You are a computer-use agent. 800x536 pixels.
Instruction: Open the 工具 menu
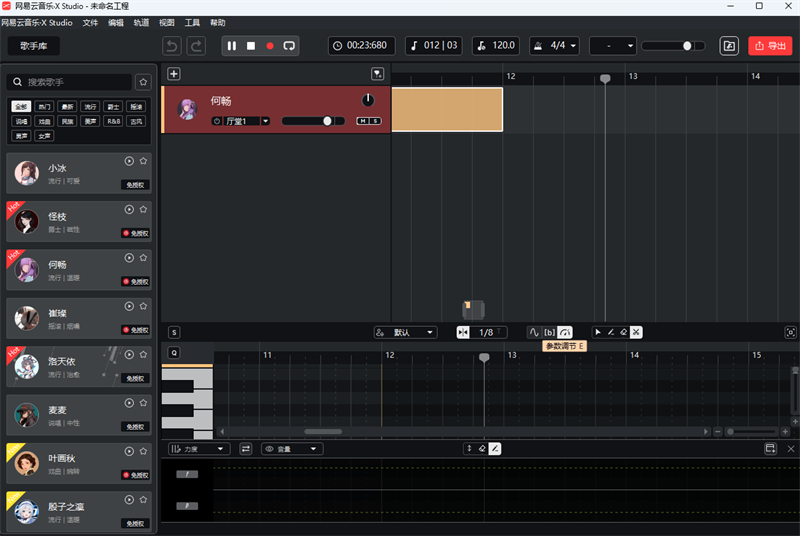coord(192,22)
